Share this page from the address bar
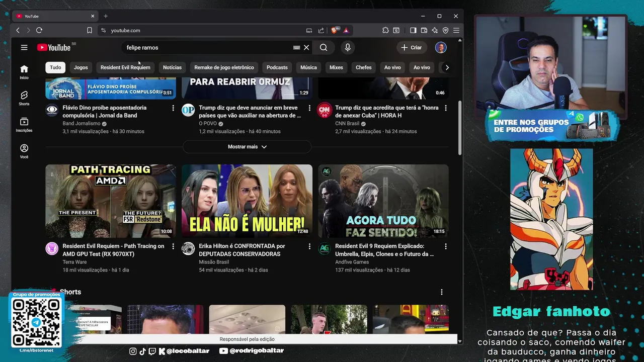The height and width of the screenshot is (362, 644). point(321,30)
